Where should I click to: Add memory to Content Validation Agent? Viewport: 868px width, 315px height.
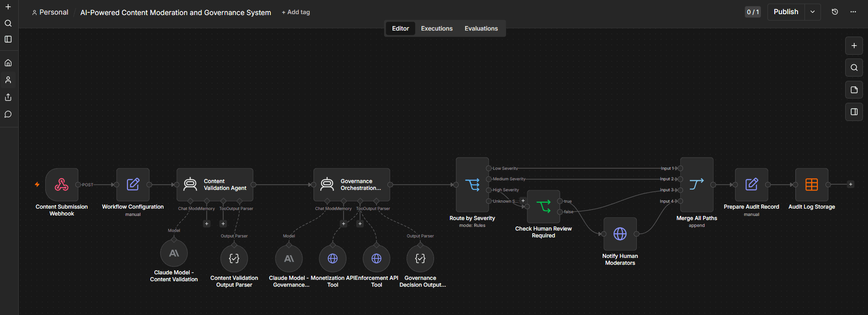206,224
